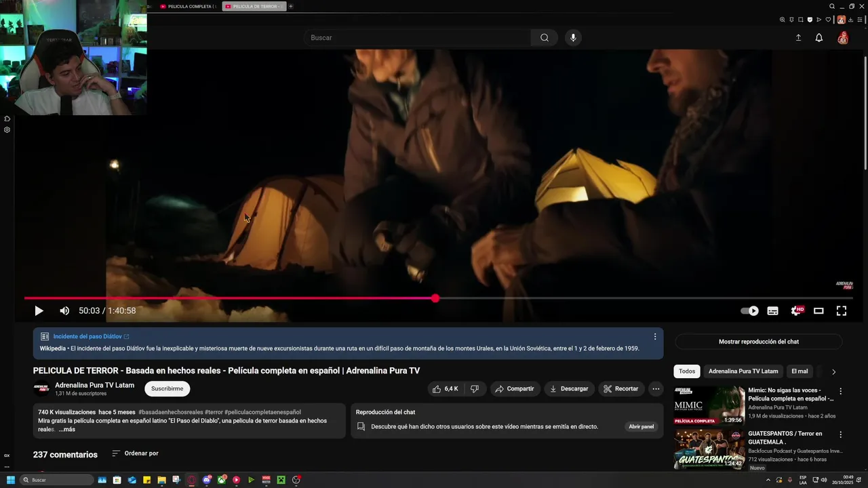The height and width of the screenshot is (488, 868).
Task: Open the player settings gear
Action: coord(797,310)
